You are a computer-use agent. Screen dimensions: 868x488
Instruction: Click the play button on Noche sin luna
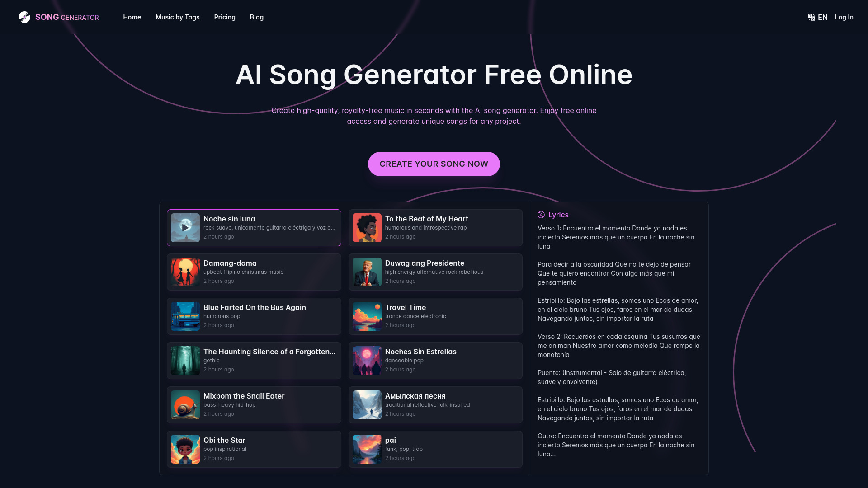pos(185,227)
